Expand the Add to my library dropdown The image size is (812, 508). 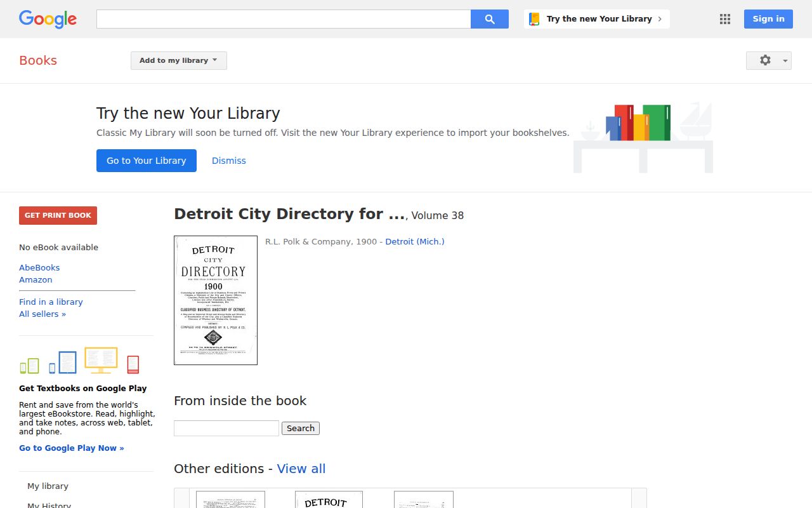coord(179,60)
